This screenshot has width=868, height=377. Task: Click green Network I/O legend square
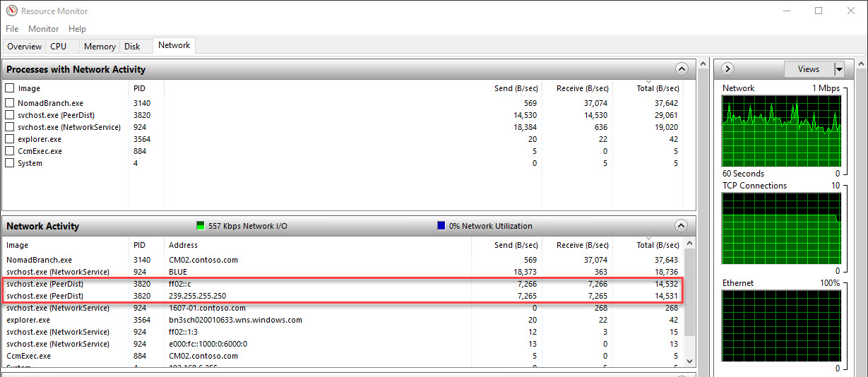click(x=201, y=226)
